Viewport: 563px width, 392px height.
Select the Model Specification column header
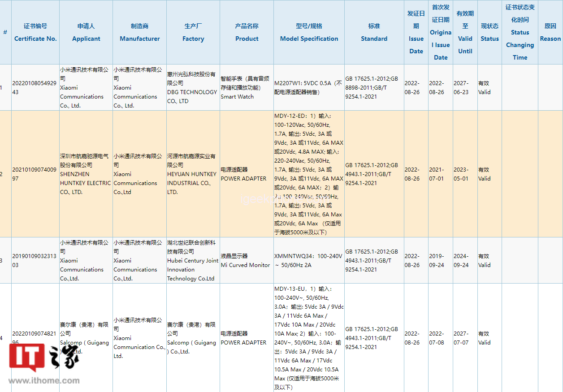(309, 33)
